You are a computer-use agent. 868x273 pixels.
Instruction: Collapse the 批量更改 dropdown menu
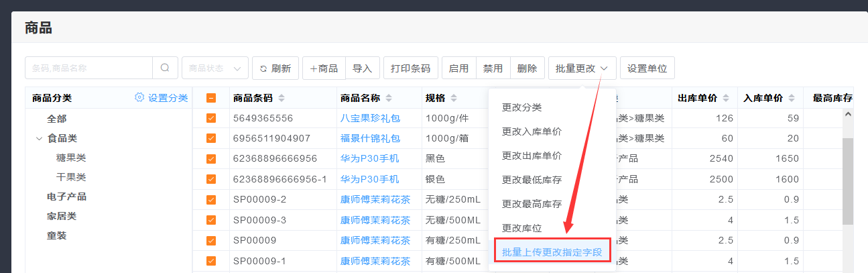click(x=582, y=68)
